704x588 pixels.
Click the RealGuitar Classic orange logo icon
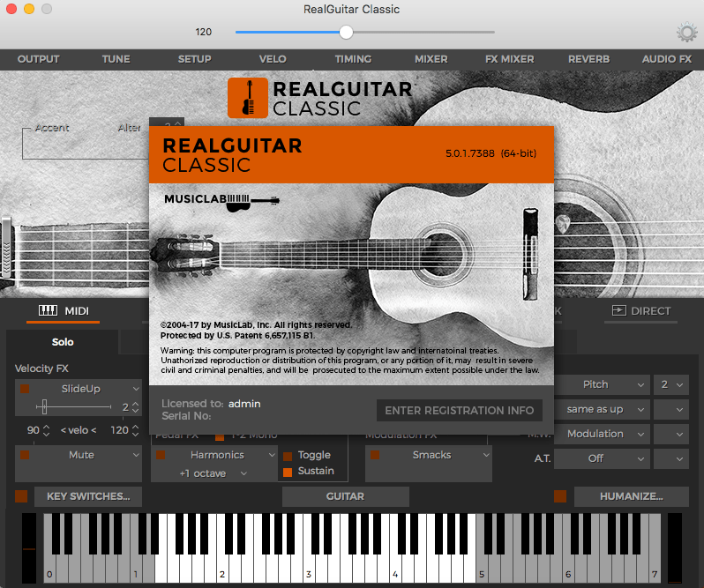[x=248, y=98]
